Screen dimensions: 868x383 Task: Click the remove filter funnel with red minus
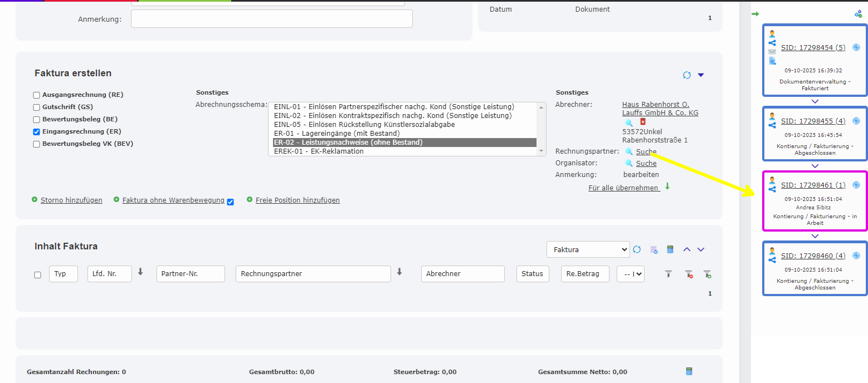point(689,274)
